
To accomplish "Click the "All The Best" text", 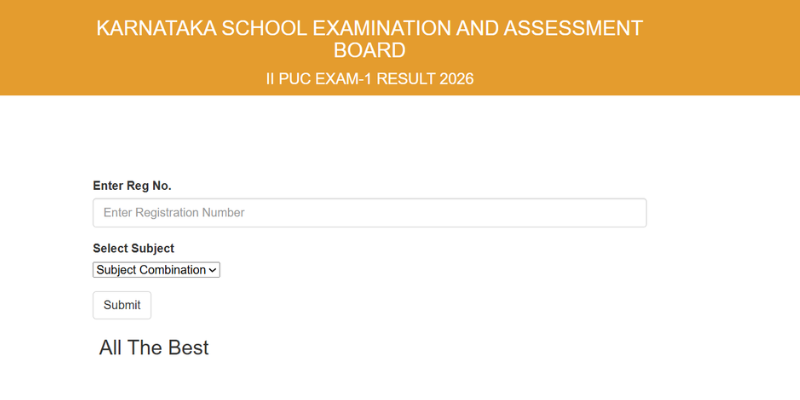I will pyautogui.click(x=154, y=348).
